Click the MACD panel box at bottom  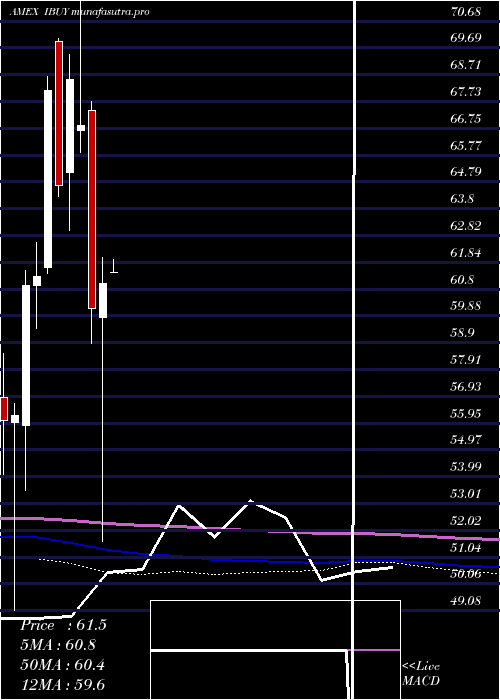point(275,650)
